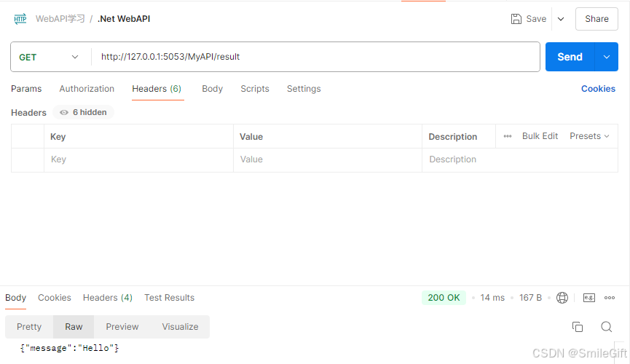Viewport: 630px width, 364px height.
Task: Search within the response body
Action: click(x=606, y=327)
